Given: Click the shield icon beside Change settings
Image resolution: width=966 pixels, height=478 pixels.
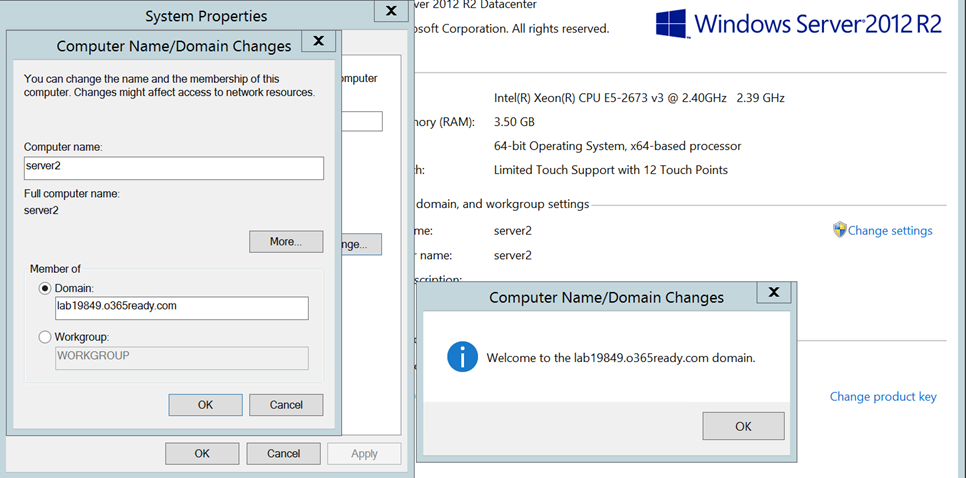Looking at the screenshot, I should click(840, 230).
